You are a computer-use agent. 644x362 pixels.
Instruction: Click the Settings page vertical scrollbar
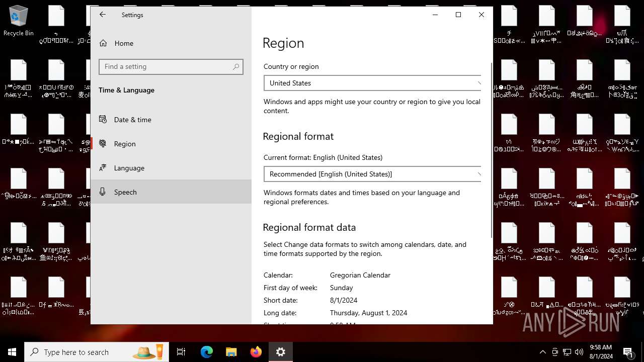(x=491, y=151)
